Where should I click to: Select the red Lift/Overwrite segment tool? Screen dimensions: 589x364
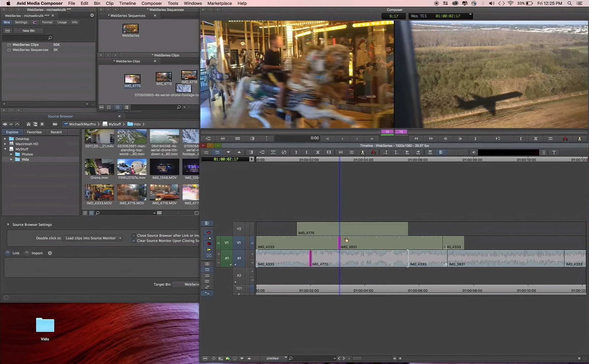click(x=209, y=233)
